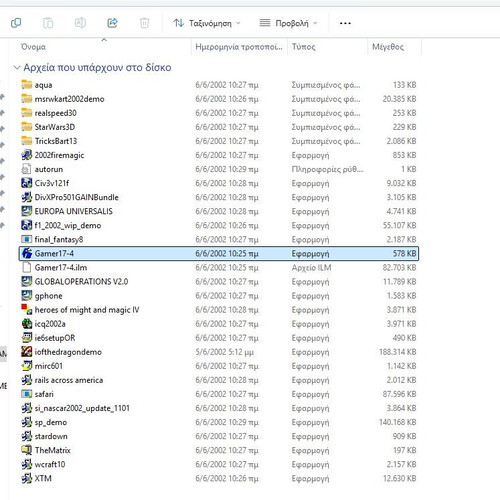Select the heroes of might and magic IV icon

(x=27, y=310)
